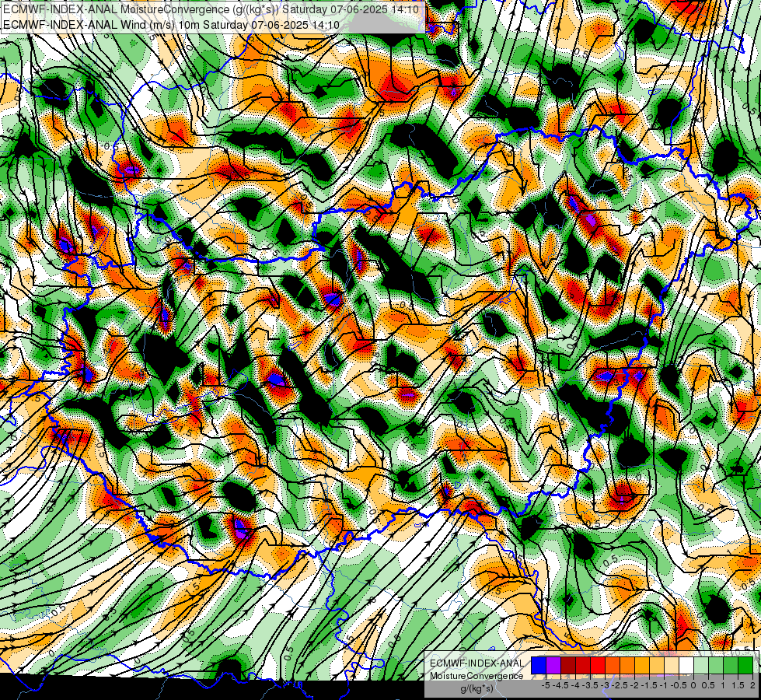Click 'ECMWF-INDEX-ANAL' label in the legend box
The height and width of the screenshot is (700, 761).
point(476,663)
